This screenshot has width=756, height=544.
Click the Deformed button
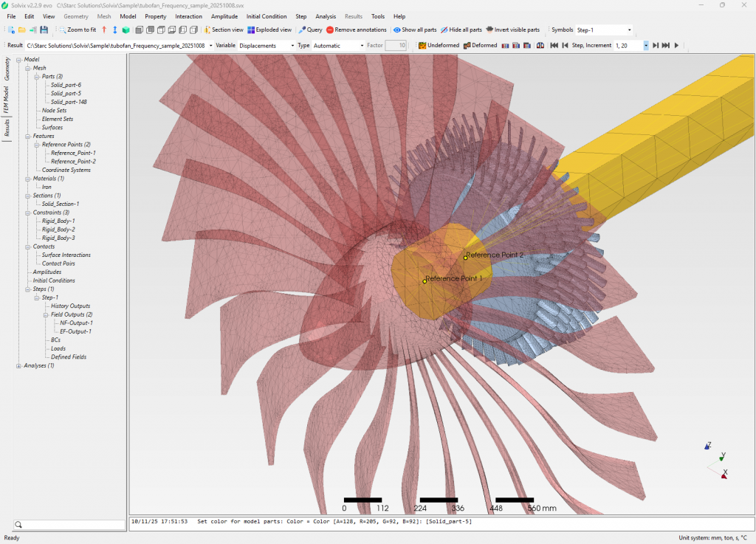[479, 46]
